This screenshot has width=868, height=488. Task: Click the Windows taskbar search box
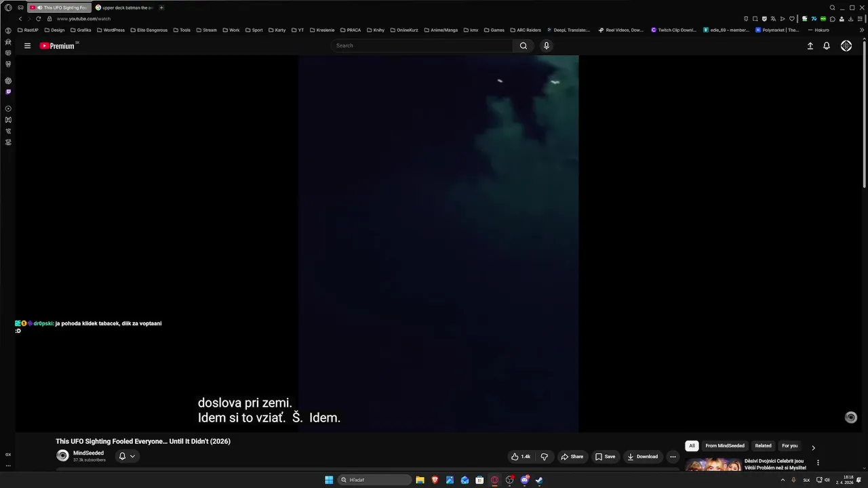[375, 480]
